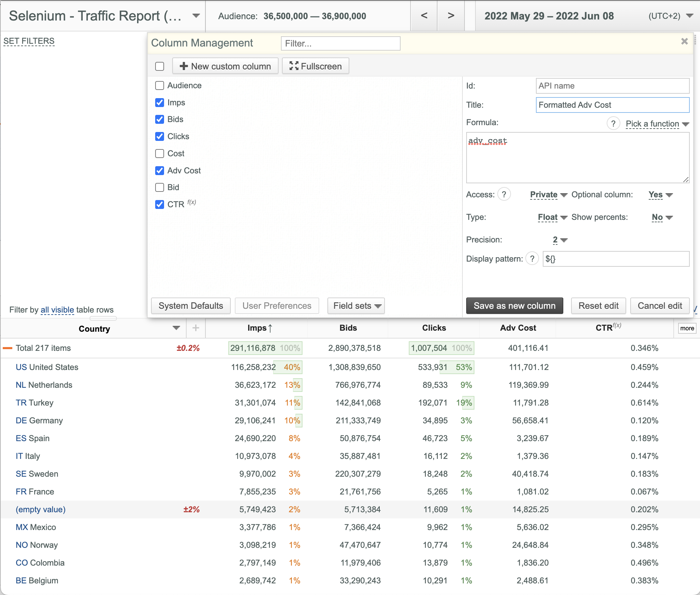Go to previous date range

424,16
